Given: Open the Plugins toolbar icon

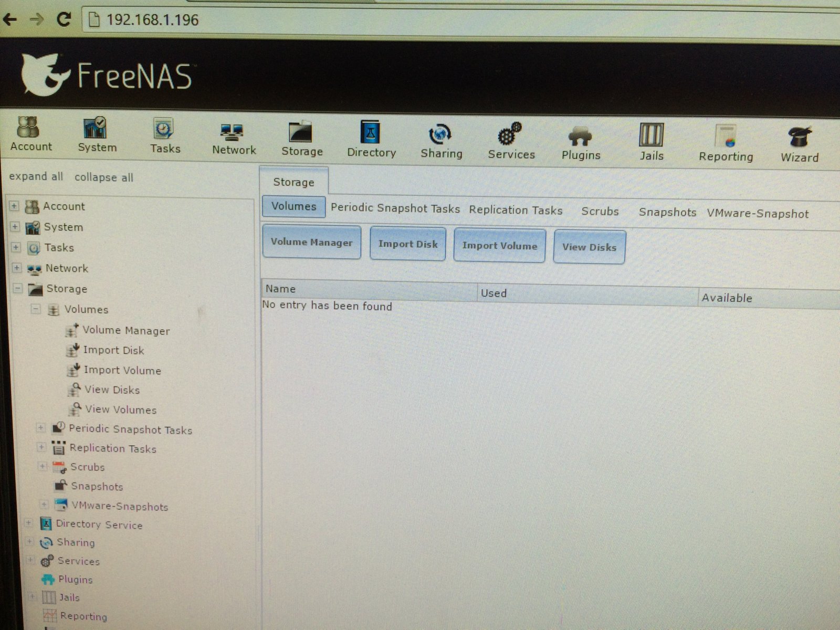Looking at the screenshot, I should click(581, 143).
